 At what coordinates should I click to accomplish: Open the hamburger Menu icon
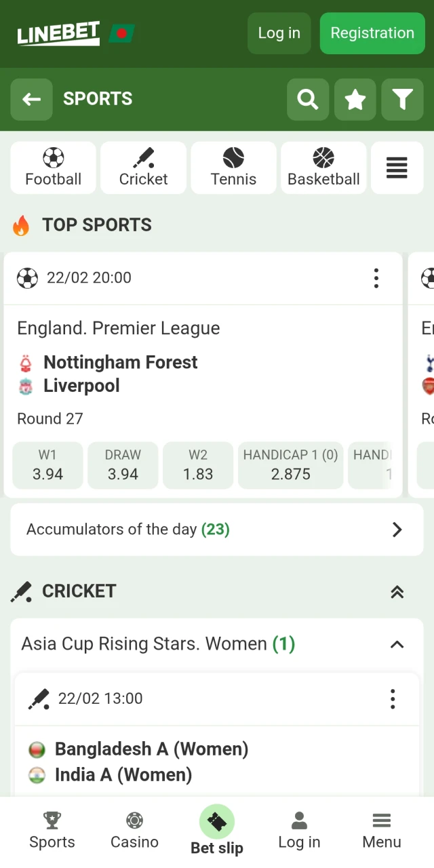point(381,821)
